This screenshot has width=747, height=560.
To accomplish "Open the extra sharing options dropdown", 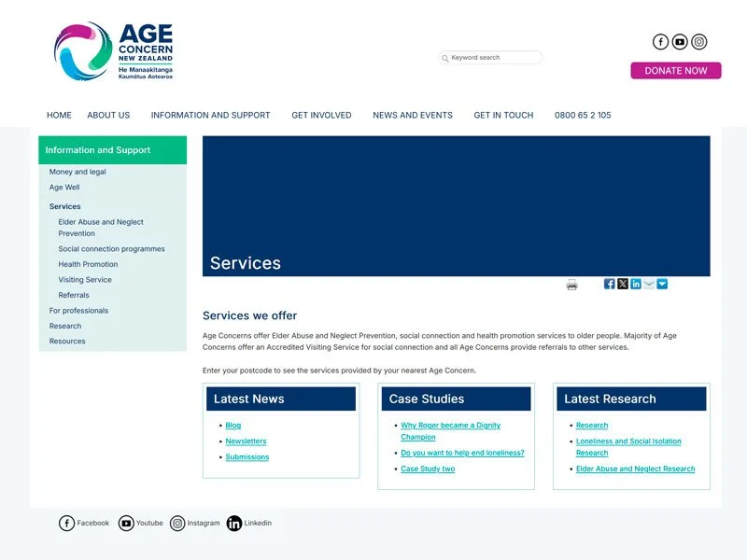I will (662, 283).
